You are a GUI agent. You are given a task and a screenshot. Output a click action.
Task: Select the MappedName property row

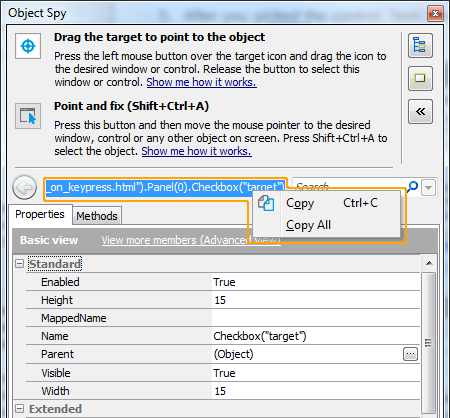click(x=223, y=318)
